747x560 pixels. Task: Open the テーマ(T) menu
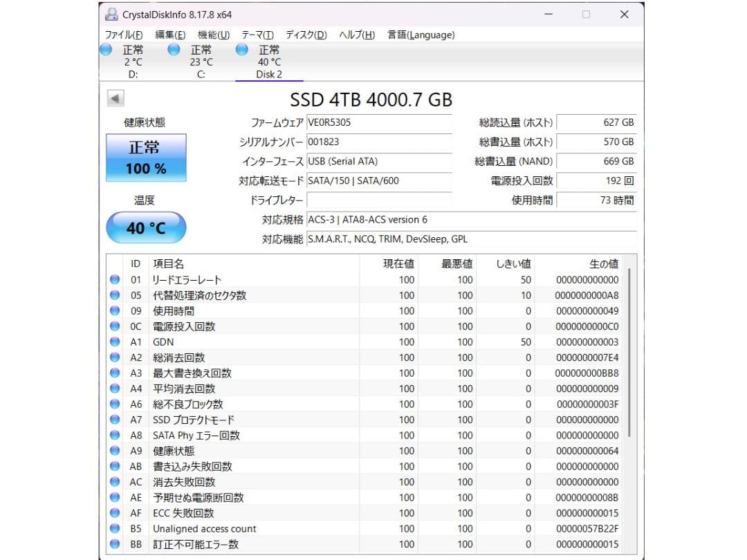257,35
